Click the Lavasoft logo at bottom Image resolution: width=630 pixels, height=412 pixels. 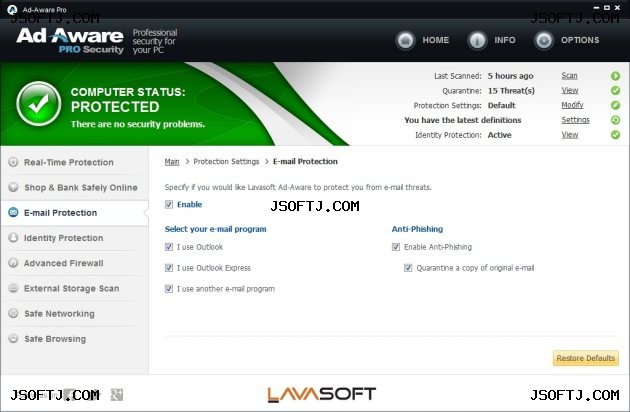coord(321,394)
